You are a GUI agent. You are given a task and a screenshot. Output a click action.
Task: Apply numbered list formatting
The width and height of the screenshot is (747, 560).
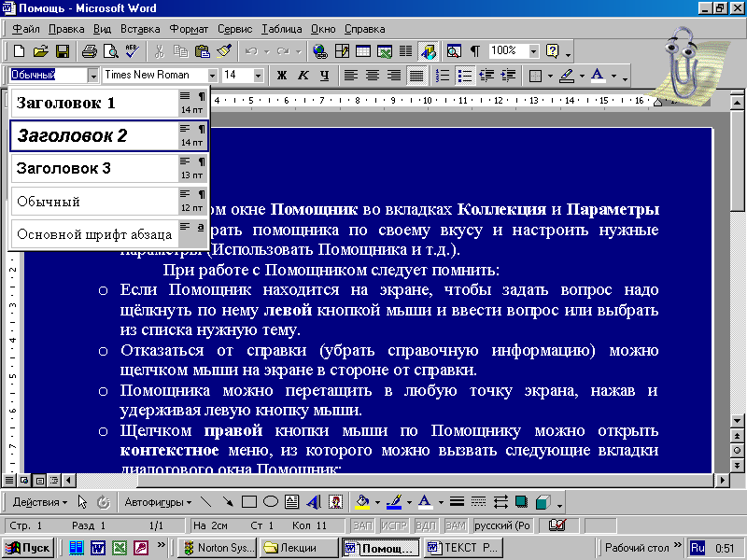[443, 76]
